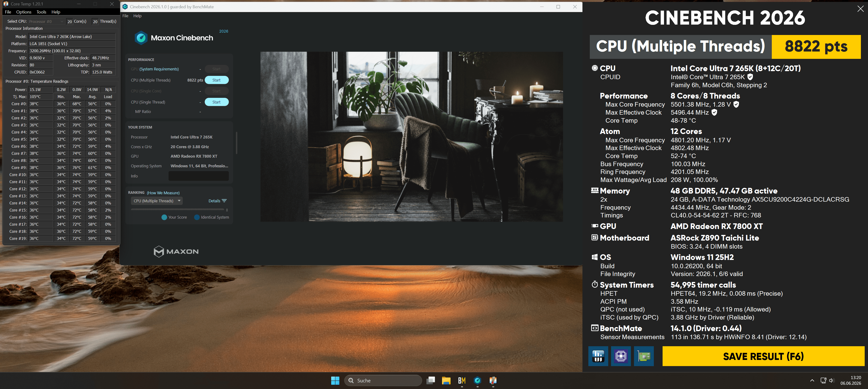Click the AMD Radeon RX 7800 XT overlay heading

(717, 226)
